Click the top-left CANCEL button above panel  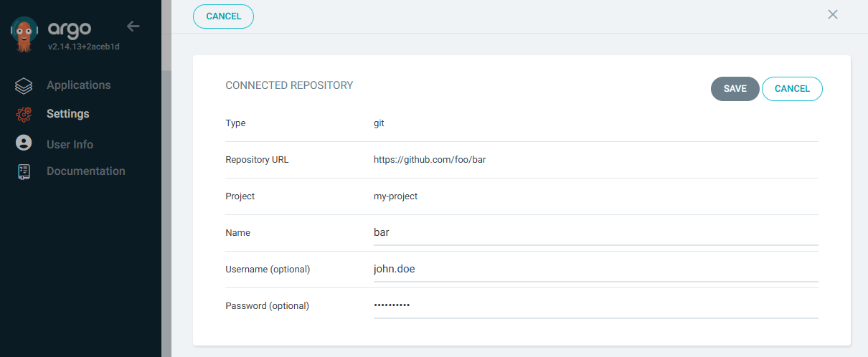coord(223,16)
